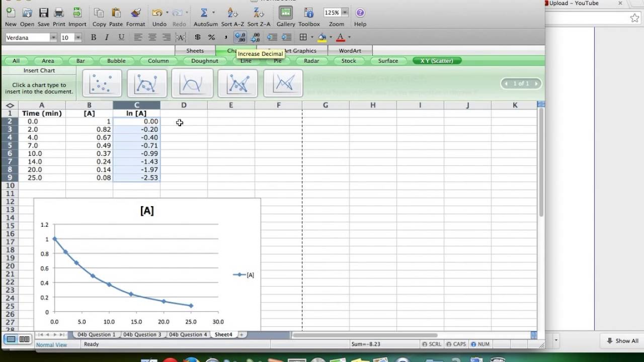Sort ascending with Sort A-Z
Viewport: 644px width, 362px height.
[232, 13]
